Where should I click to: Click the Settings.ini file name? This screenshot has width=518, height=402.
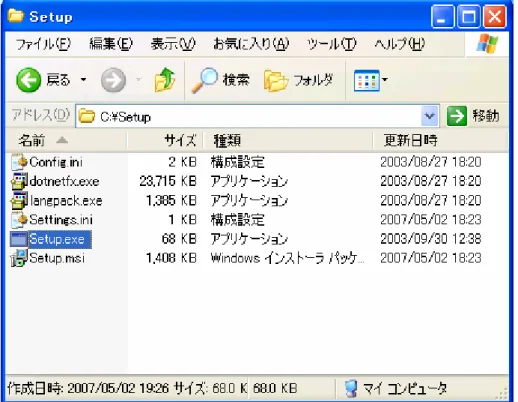61,220
